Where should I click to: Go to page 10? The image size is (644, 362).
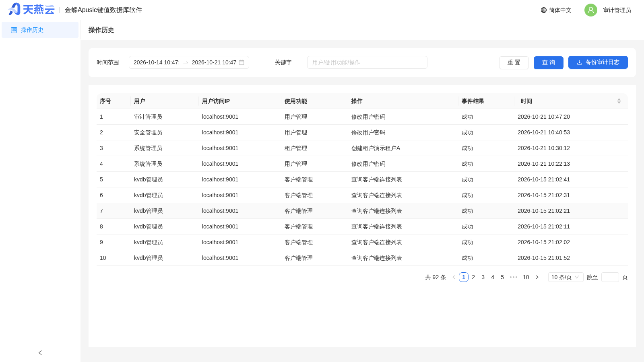click(x=526, y=277)
